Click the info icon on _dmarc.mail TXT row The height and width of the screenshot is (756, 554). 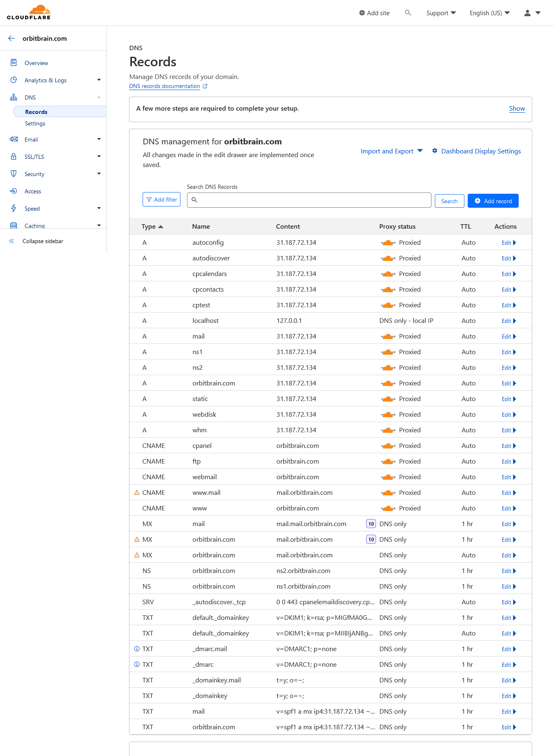coord(137,649)
